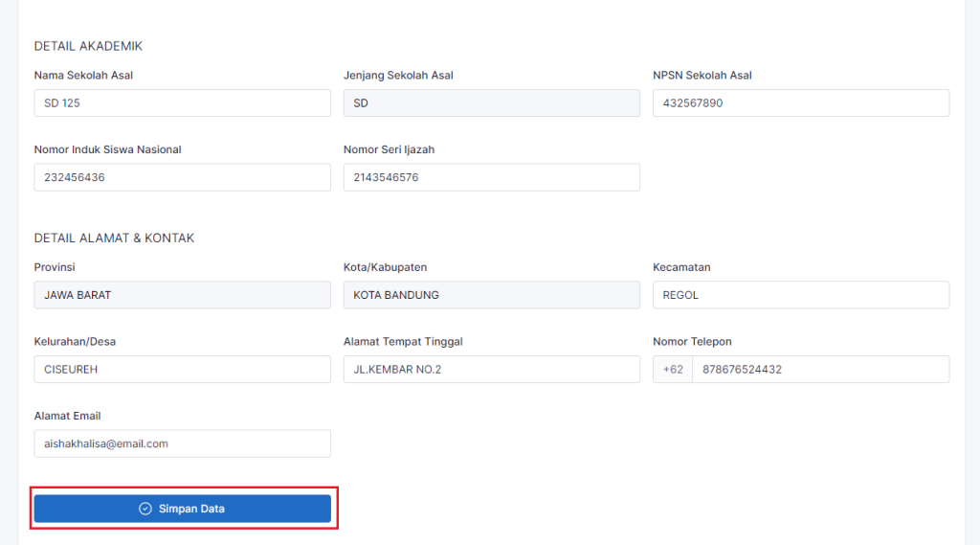Click the DETAIL AKADEMIK section heading

(x=88, y=46)
